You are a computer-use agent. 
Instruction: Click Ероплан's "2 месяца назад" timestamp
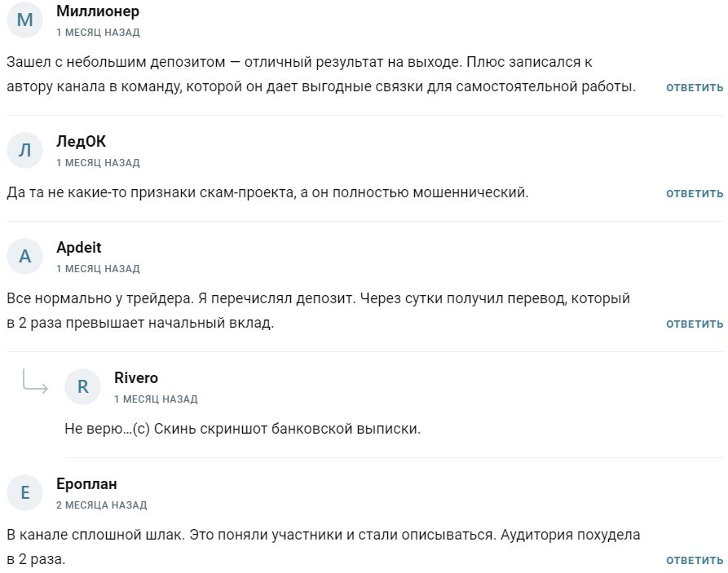pos(102,505)
